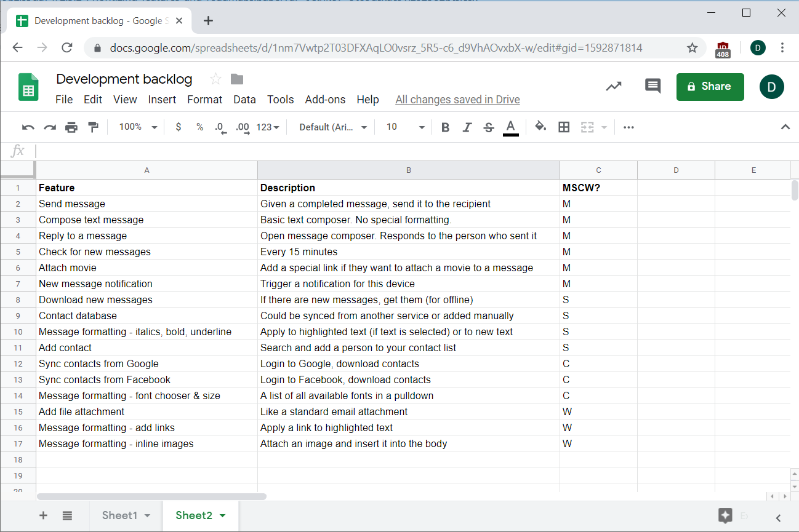Star the Development backlog document
The height and width of the screenshot is (532, 799).
point(215,79)
